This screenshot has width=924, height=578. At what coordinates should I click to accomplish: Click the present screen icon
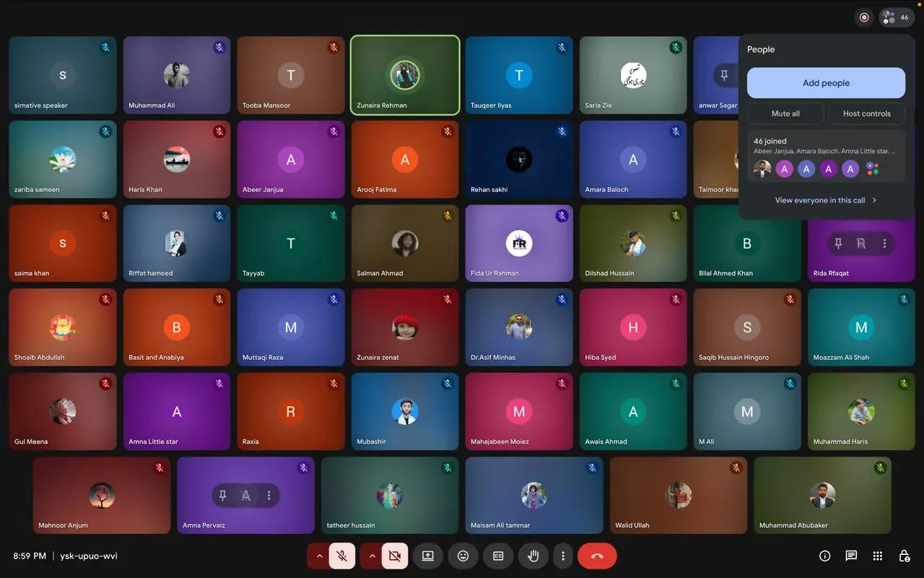point(428,556)
